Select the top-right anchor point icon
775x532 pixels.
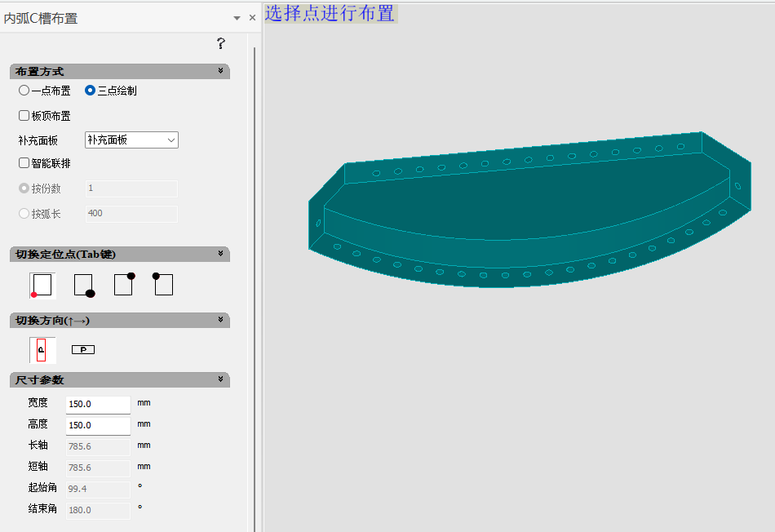tap(124, 284)
